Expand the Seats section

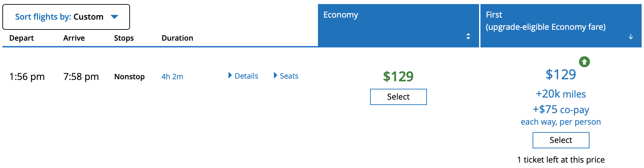(x=286, y=76)
